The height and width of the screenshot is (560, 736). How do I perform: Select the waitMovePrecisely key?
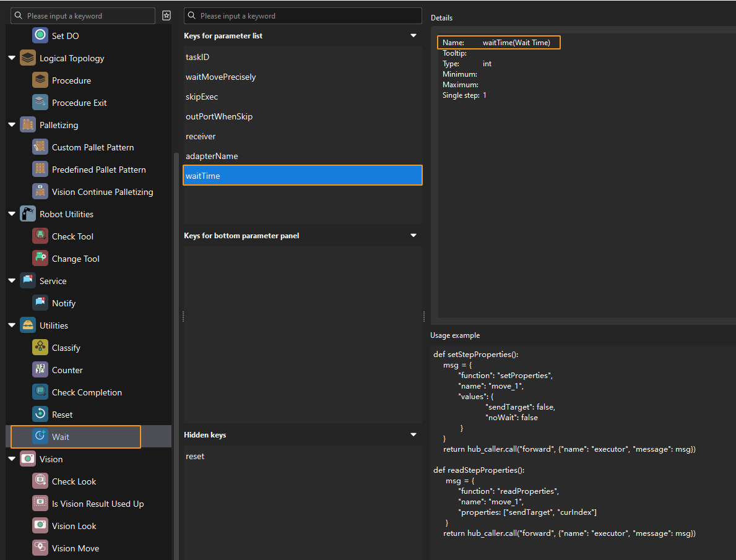pyautogui.click(x=221, y=77)
